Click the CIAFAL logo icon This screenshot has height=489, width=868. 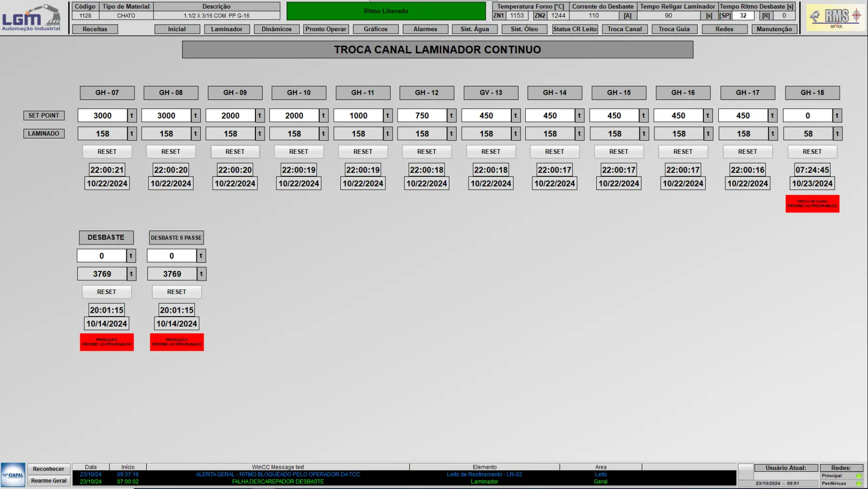[x=13, y=475]
